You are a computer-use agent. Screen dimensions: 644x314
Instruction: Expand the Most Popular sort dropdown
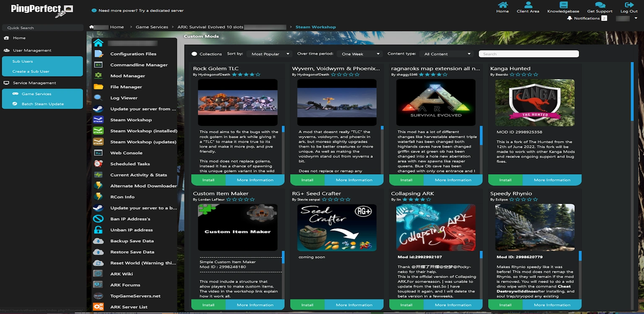[270, 54]
